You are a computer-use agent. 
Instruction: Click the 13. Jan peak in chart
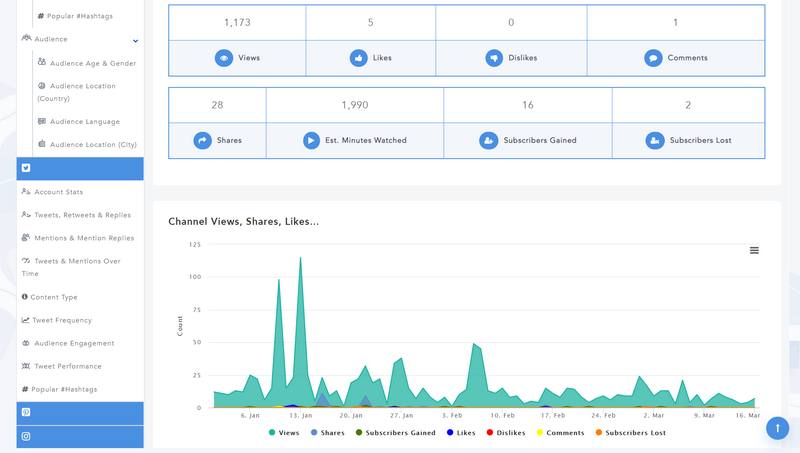(301, 258)
